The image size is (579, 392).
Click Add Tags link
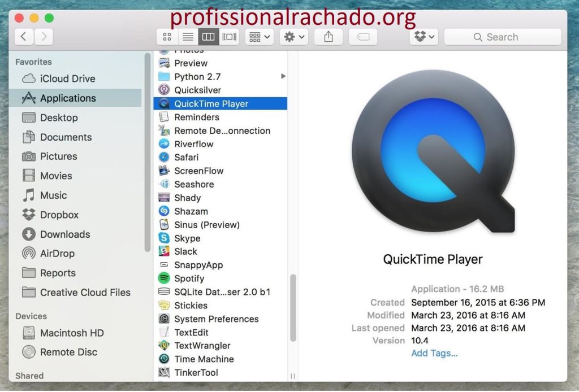434,353
